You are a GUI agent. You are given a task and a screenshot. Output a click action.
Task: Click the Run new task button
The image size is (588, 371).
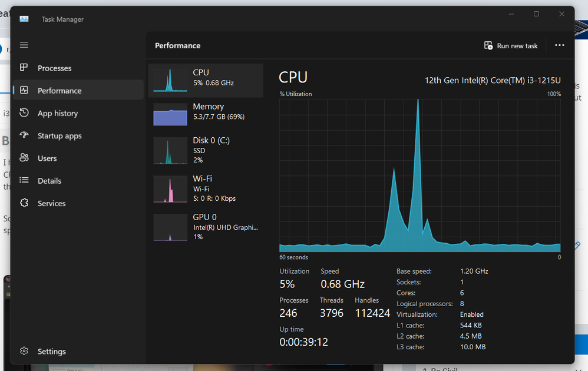[511, 46]
